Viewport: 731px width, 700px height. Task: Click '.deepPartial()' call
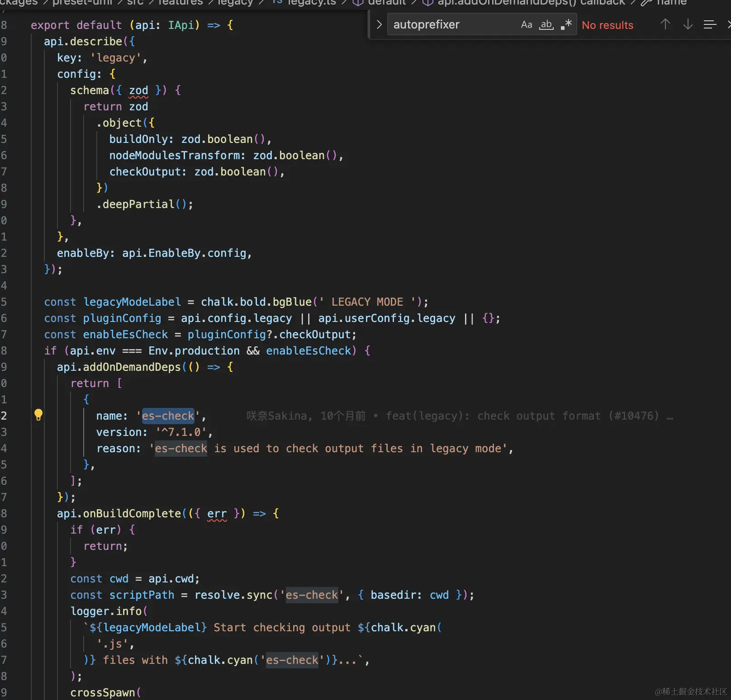pyautogui.click(x=145, y=204)
